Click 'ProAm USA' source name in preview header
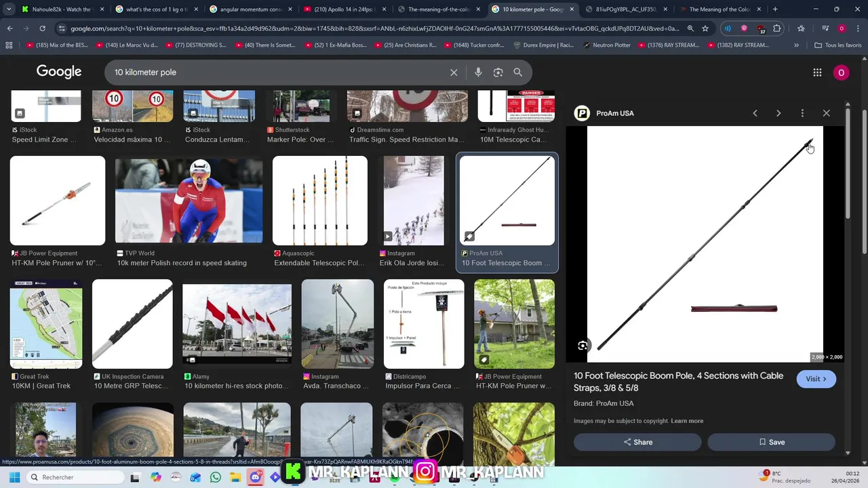This screenshot has width=868, height=488. point(615,113)
